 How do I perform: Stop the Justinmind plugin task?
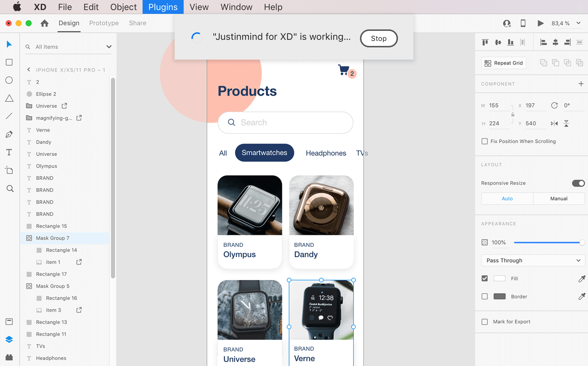[379, 38]
